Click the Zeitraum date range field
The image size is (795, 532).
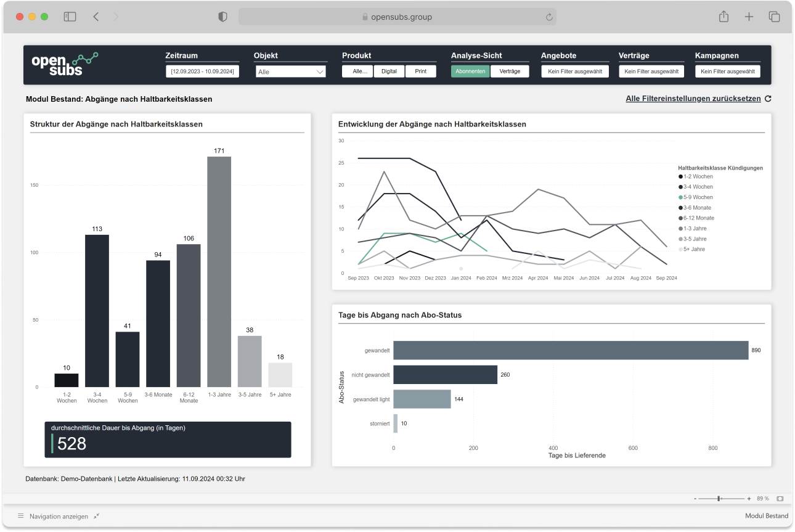(x=202, y=72)
